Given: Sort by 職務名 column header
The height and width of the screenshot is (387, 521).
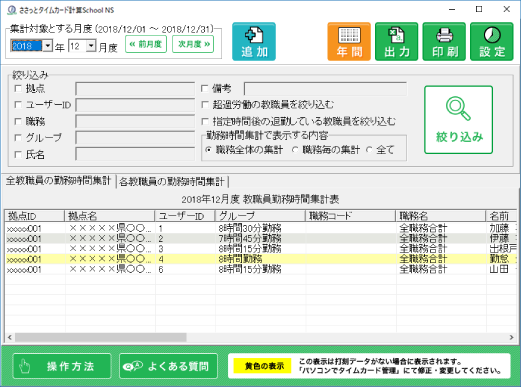Looking at the screenshot, I should tap(441, 216).
